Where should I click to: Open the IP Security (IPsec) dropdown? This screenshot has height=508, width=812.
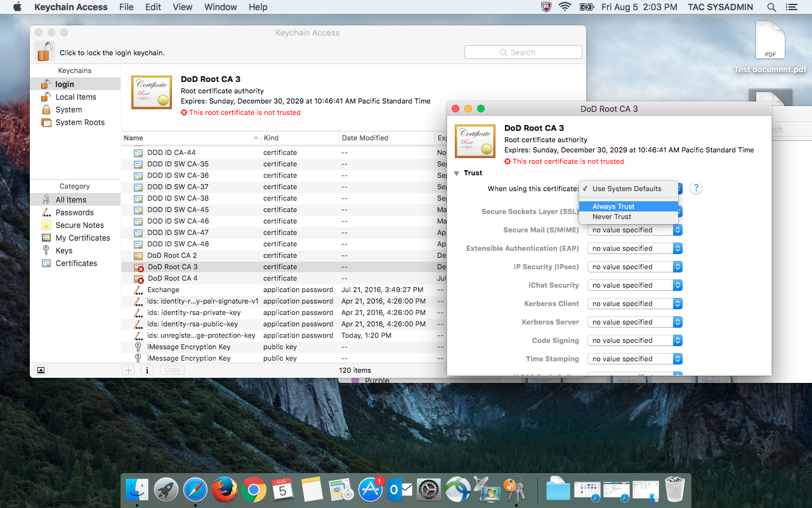(x=635, y=267)
